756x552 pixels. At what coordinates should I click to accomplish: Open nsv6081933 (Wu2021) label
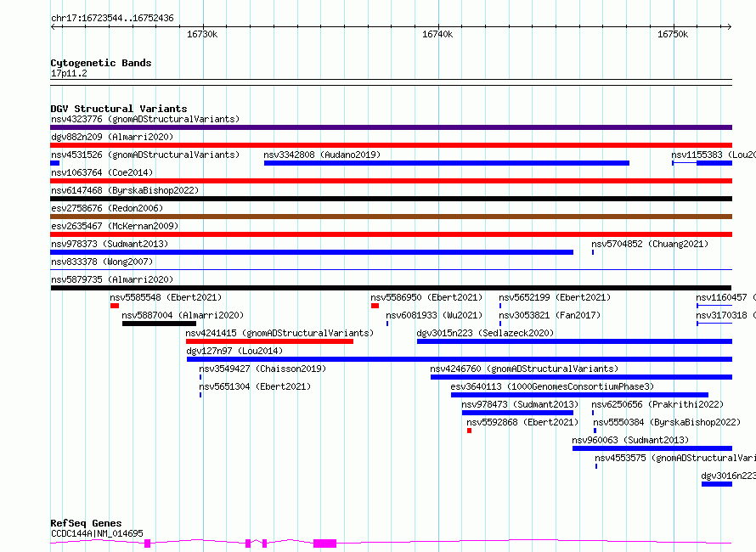coord(434,315)
